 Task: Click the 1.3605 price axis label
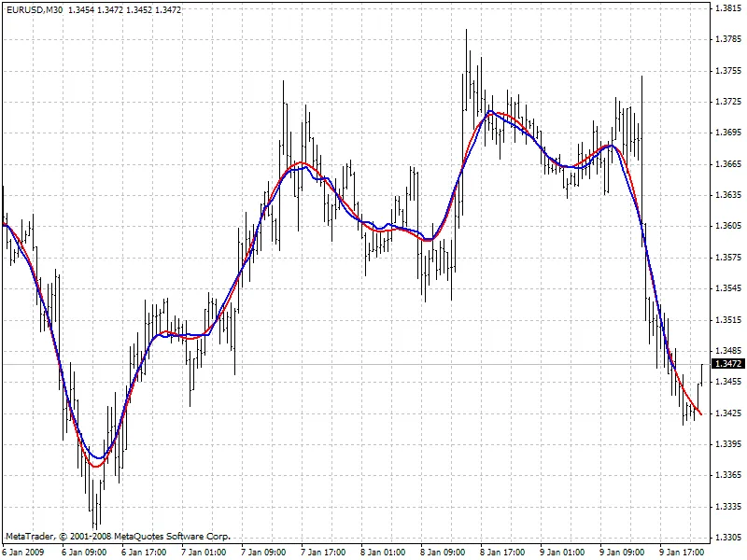point(727,226)
